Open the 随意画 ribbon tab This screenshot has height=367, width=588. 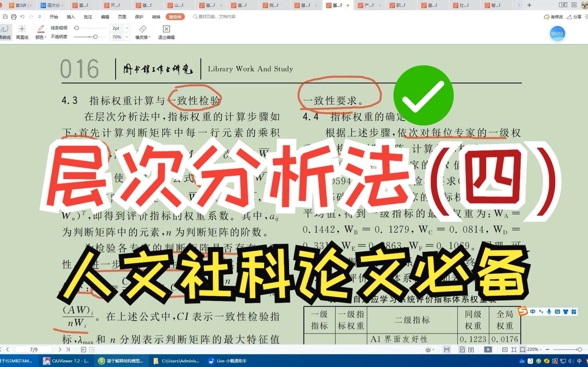175,16
